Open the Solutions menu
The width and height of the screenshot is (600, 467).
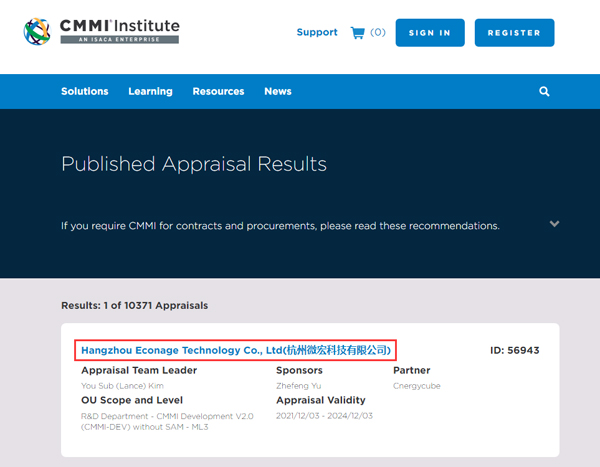coord(85,91)
